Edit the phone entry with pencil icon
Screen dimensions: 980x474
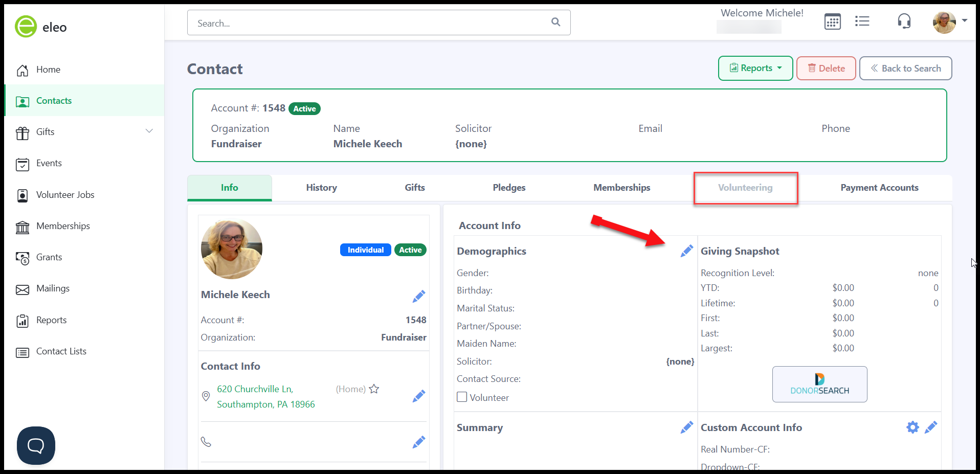pyautogui.click(x=419, y=442)
